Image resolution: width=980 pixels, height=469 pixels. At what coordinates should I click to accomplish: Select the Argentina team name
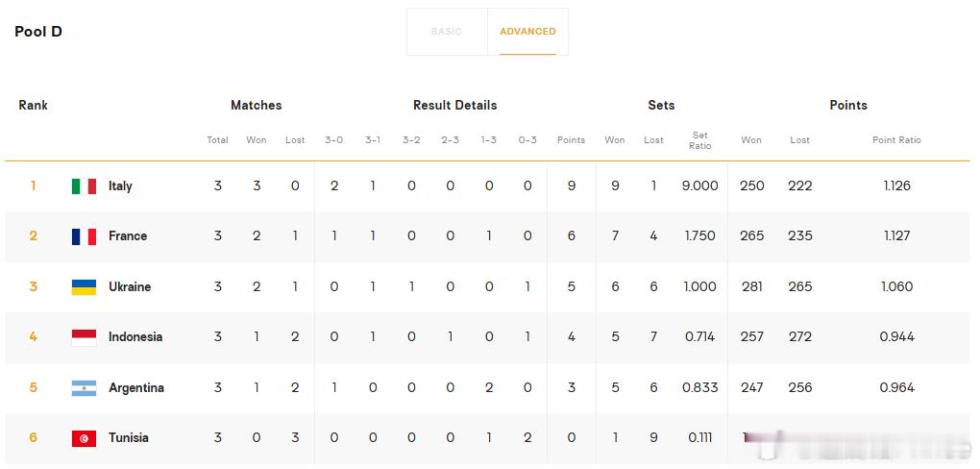tap(136, 387)
